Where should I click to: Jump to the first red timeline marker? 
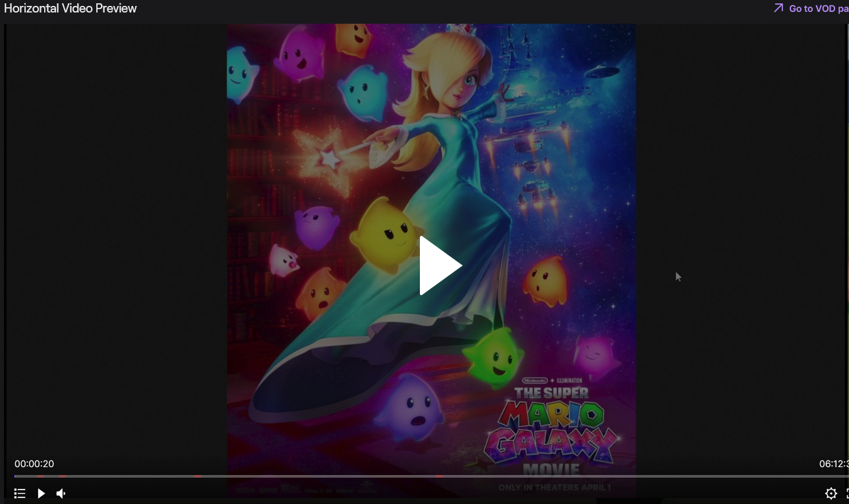coord(40,476)
